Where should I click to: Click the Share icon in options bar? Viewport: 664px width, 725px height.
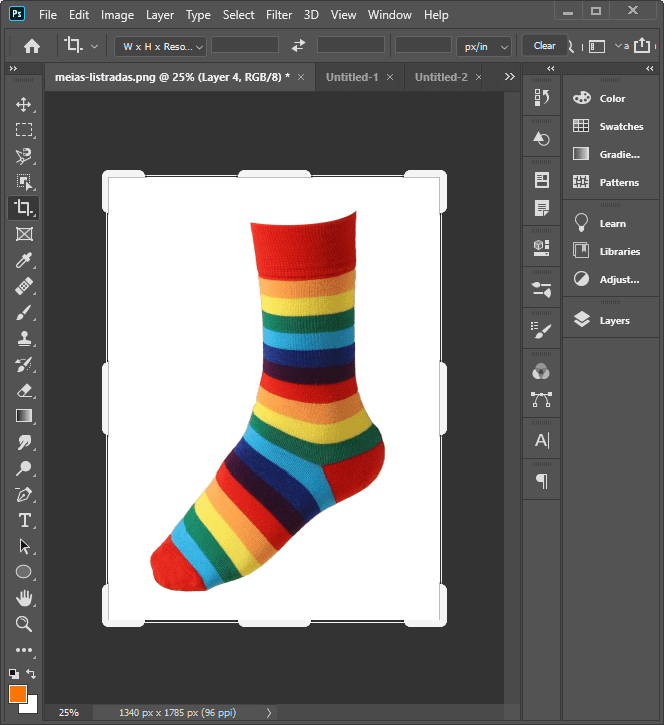tap(642, 45)
